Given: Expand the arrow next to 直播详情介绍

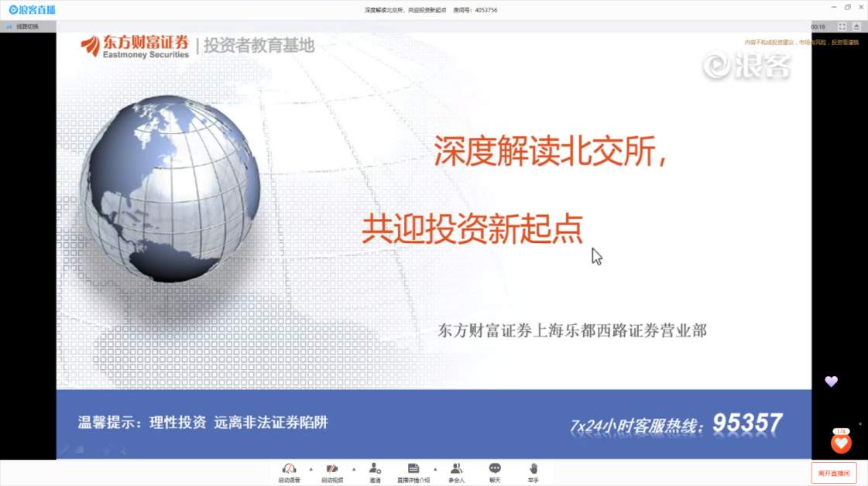Looking at the screenshot, I should tap(436, 470).
